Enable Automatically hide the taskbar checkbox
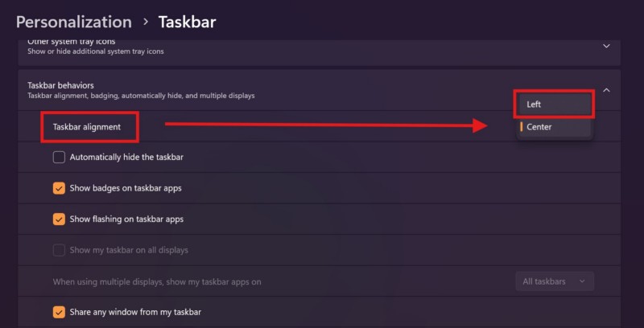The width and height of the screenshot is (644, 328). pyautogui.click(x=59, y=158)
